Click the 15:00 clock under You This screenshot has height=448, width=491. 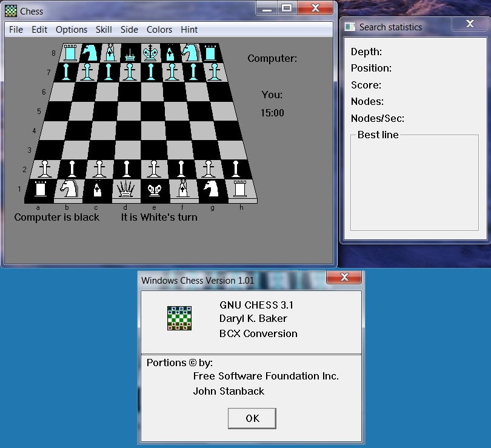272,113
